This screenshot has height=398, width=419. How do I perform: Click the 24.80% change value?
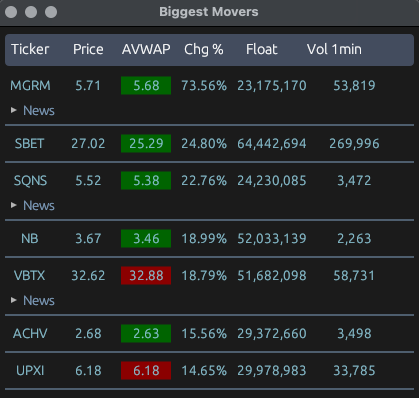pyautogui.click(x=204, y=144)
